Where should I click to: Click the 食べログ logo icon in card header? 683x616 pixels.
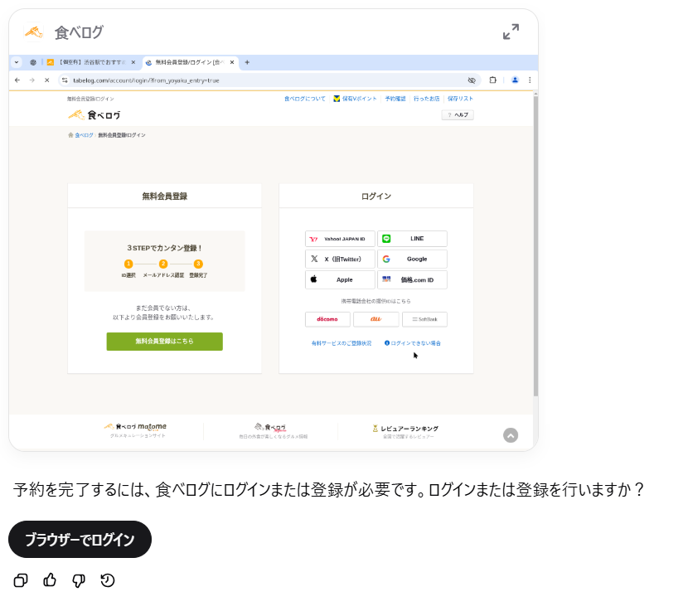pyautogui.click(x=33, y=32)
